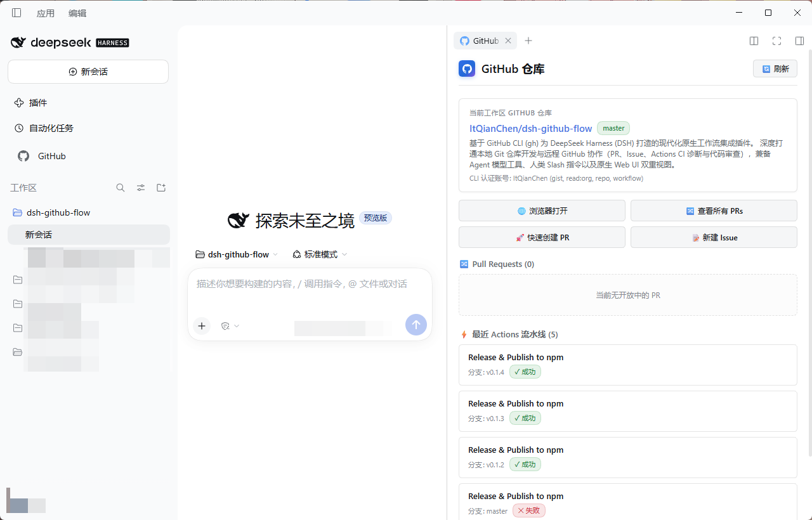
Task: Open the v0.1.2 Release & Publish pipeline
Action: 628,457
